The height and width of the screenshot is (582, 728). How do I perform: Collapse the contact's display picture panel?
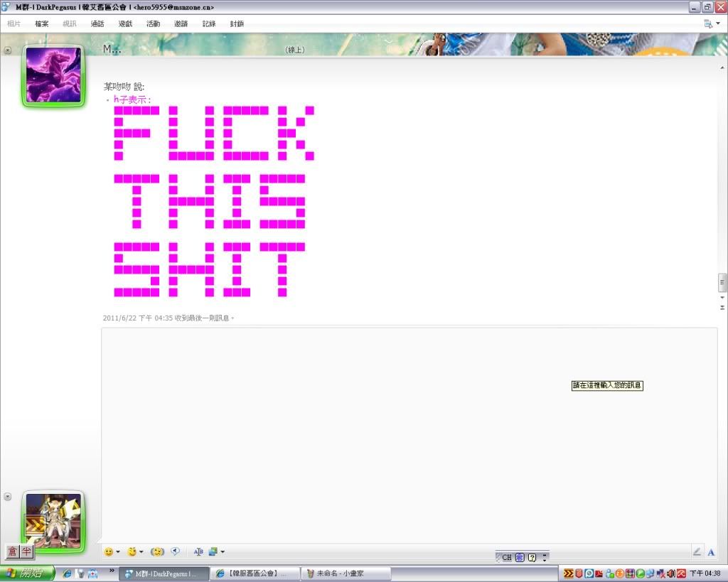8,50
